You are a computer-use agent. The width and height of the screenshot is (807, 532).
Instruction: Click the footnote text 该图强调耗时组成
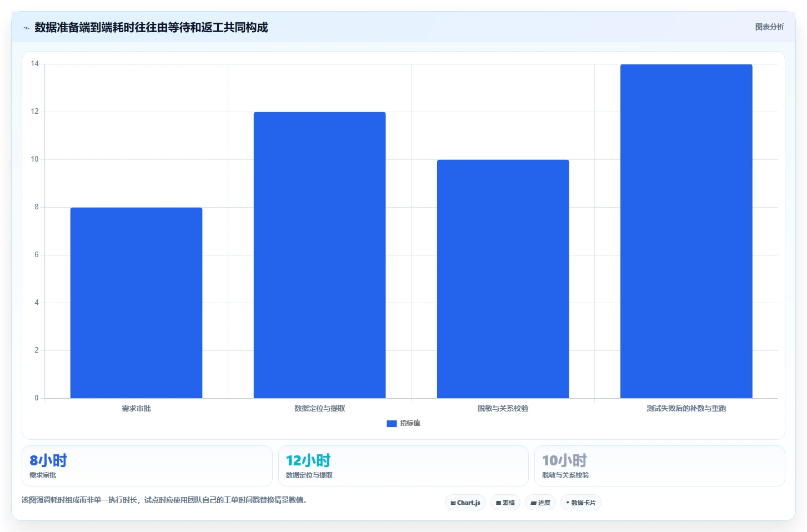click(164, 500)
